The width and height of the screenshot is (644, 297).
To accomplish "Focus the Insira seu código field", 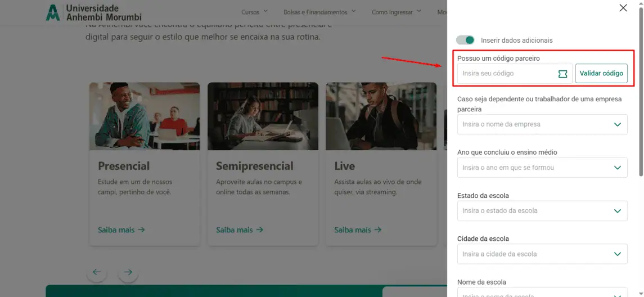I will (515, 74).
